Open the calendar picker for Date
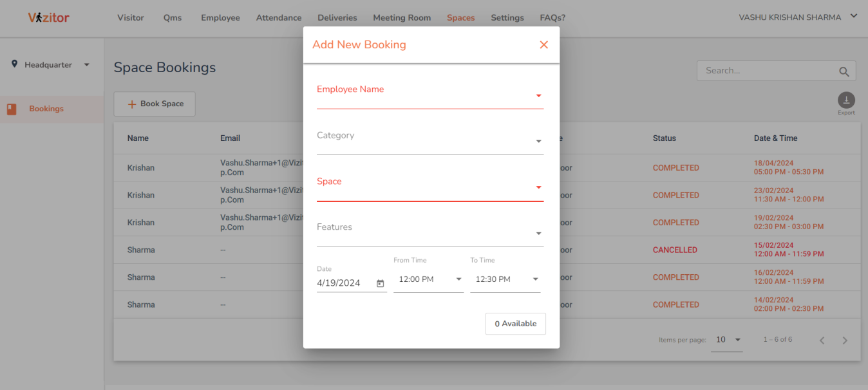The image size is (868, 390). 380,283
